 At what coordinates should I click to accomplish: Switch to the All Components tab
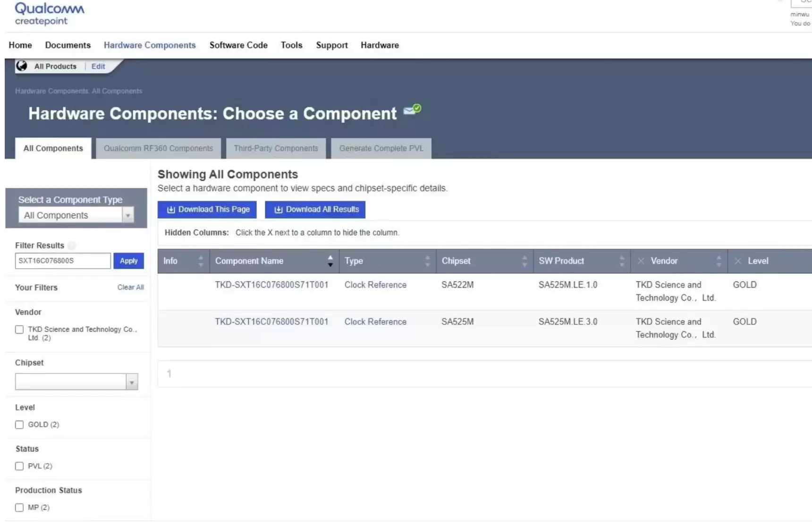[53, 148]
